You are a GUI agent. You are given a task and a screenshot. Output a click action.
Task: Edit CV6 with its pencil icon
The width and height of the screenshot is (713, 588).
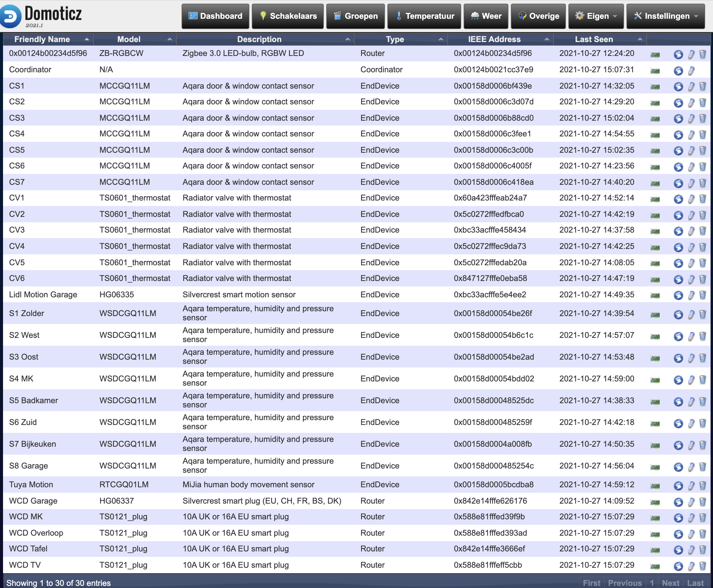coord(691,279)
